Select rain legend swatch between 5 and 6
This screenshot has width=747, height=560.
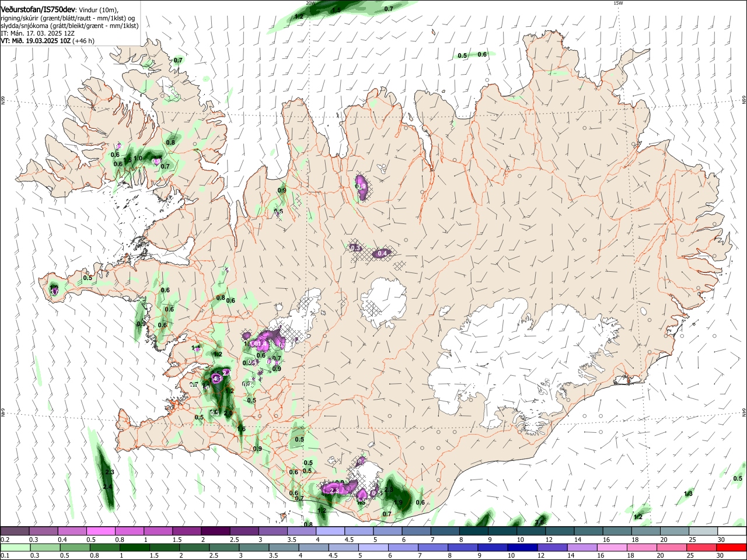[373, 547]
